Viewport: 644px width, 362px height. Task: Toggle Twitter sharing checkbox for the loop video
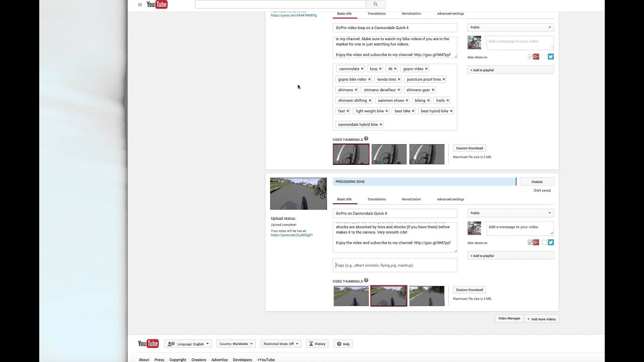pos(544,57)
